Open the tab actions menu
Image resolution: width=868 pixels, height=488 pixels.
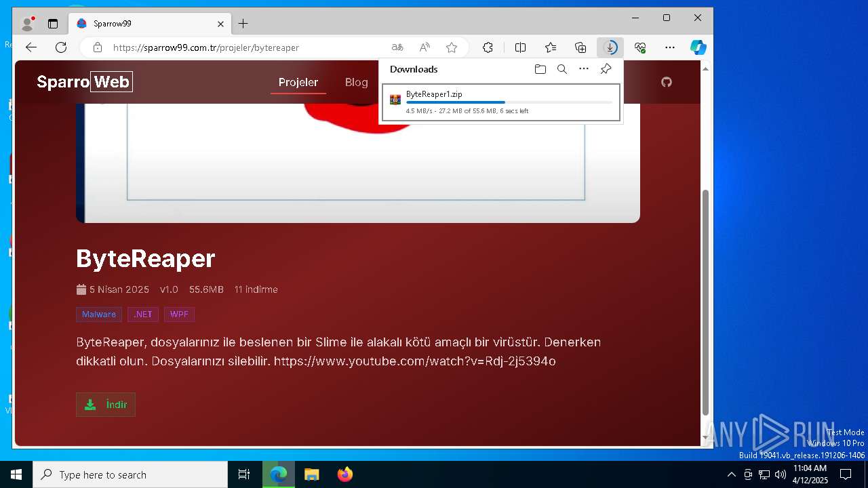pyautogui.click(x=53, y=24)
